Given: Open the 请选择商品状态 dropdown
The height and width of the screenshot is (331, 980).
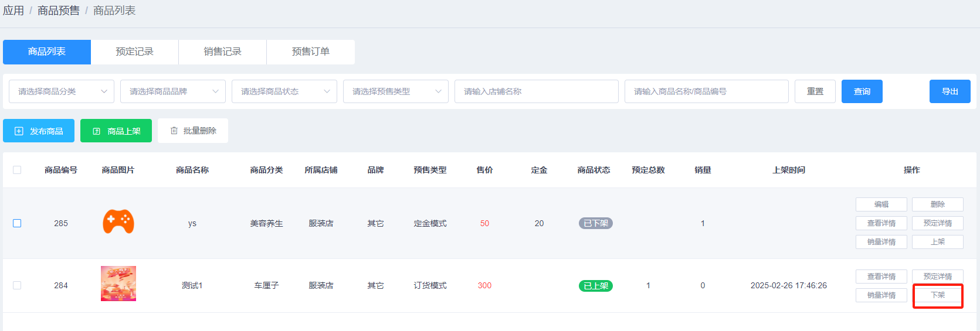Looking at the screenshot, I should pyautogui.click(x=284, y=91).
